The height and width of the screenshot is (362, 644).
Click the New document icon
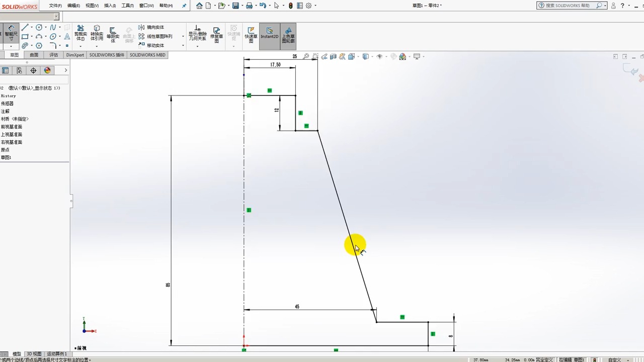coord(208,6)
